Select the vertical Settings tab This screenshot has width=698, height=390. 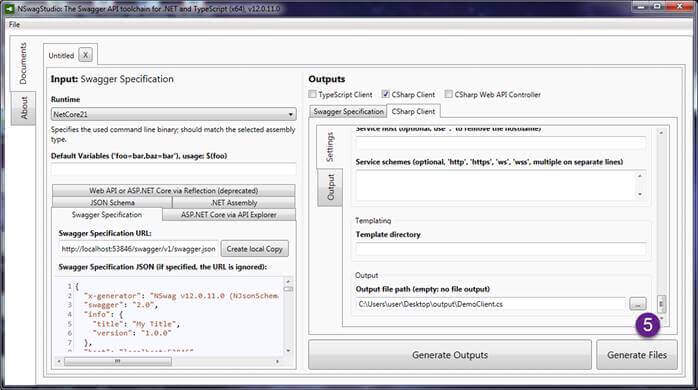pyautogui.click(x=329, y=147)
